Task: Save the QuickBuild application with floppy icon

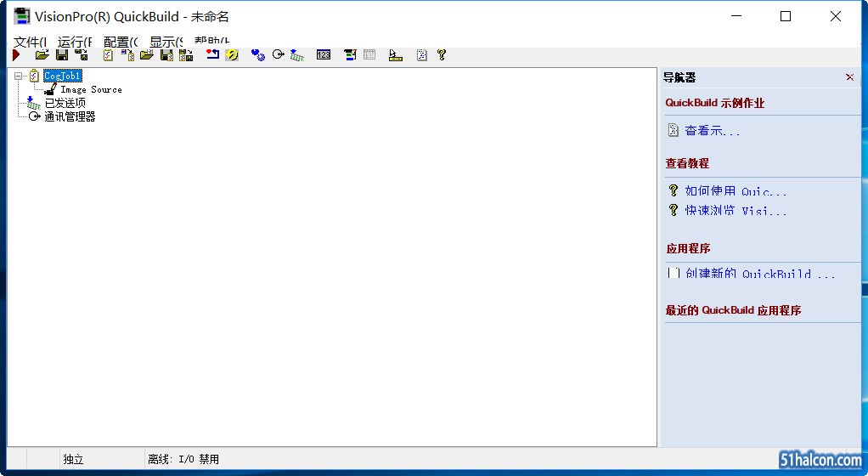Action: click(62, 55)
